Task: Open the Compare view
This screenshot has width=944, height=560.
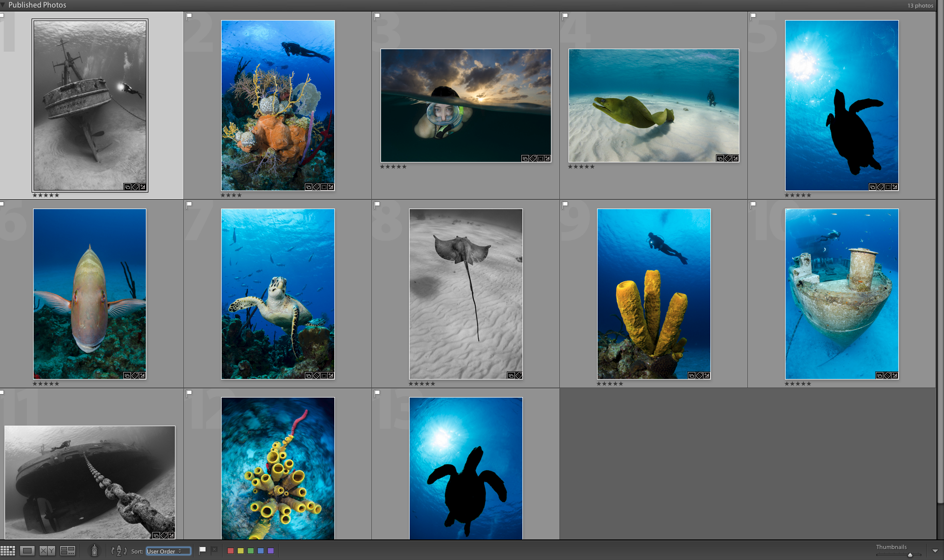Action: pos(48,550)
